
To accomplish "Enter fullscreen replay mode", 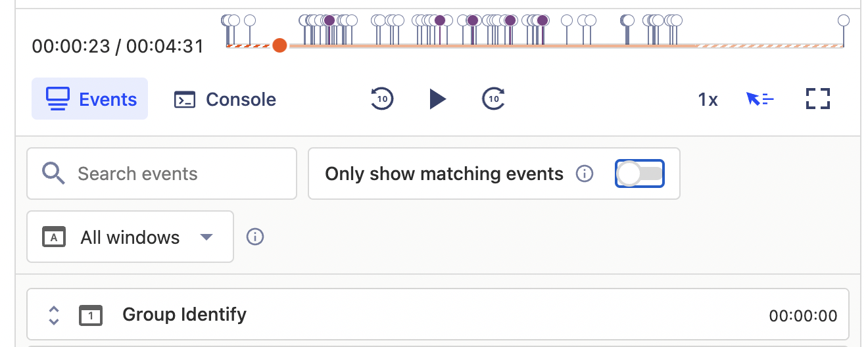I will pyautogui.click(x=818, y=99).
